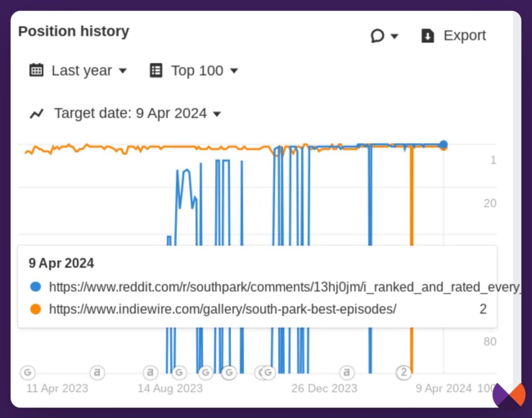The height and width of the screenshot is (418, 532).
Task: Click the trend line icon beside Target date
Action: [36, 113]
